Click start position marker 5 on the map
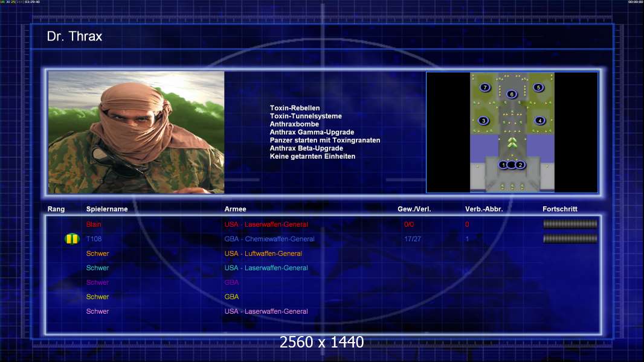Image resolution: width=644 pixels, height=362 pixels. (x=538, y=87)
